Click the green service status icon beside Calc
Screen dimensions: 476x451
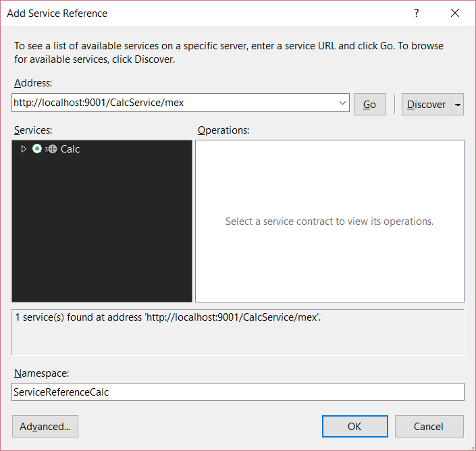[x=36, y=149]
